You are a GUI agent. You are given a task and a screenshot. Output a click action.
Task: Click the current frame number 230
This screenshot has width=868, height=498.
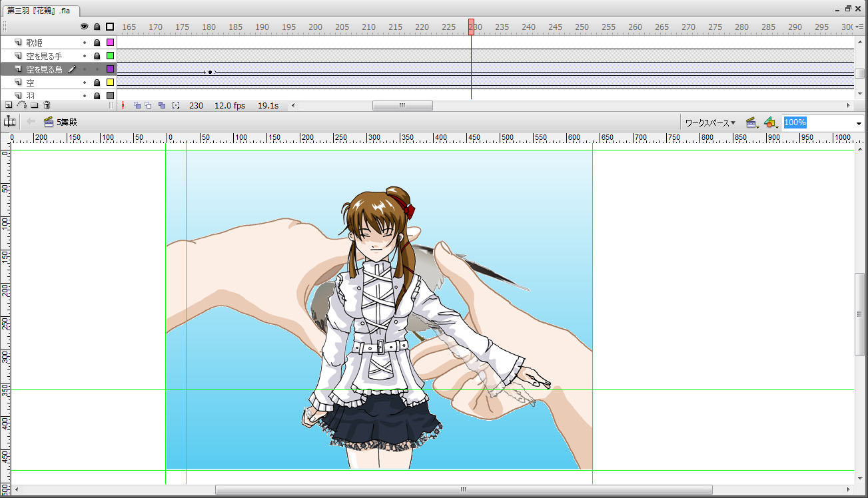coord(196,105)
